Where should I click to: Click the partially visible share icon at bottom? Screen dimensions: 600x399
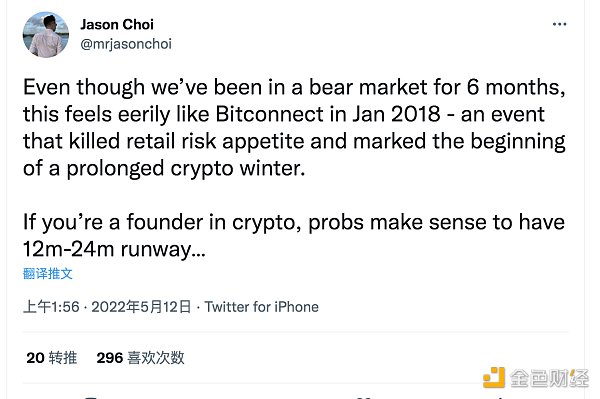(x=501, y=398)
